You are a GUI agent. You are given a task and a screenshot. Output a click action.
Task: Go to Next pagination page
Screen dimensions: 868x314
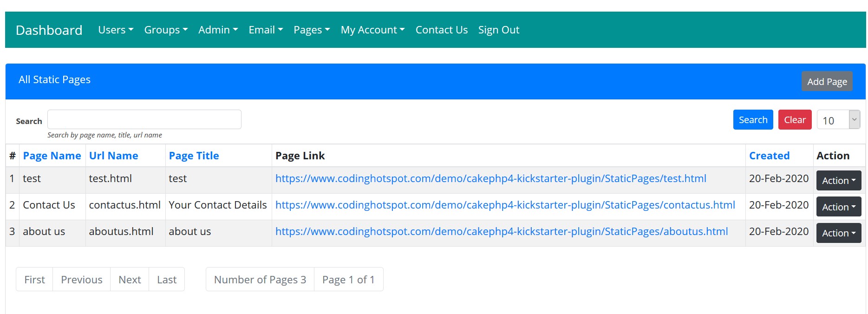[x=130, y=280]
